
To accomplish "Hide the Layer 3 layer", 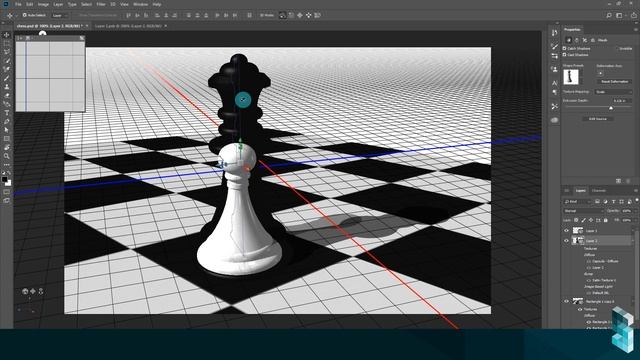I will click(x=566, y=231).
